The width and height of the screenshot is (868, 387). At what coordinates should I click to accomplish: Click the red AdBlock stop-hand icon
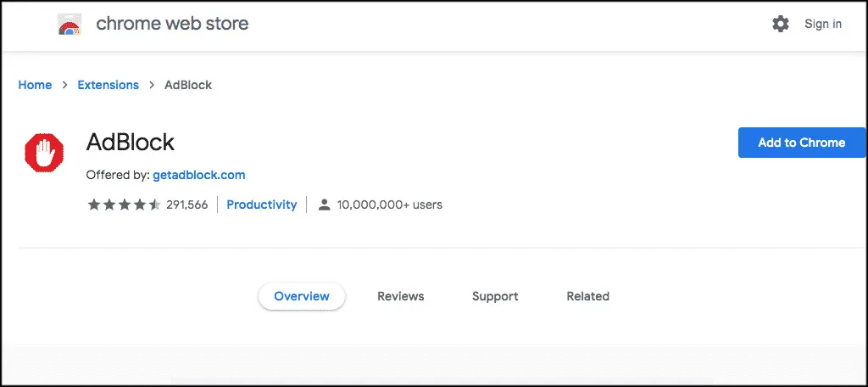coord(44,153)
